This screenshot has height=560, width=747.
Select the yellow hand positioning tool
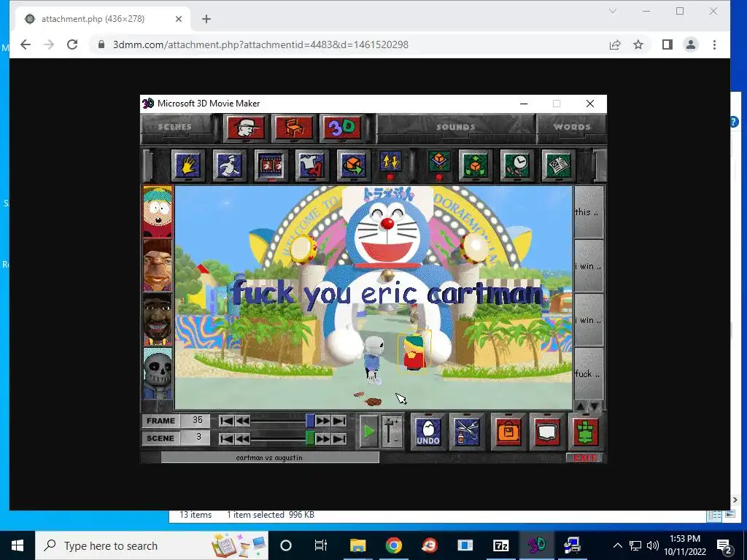click(x=187, y=166)
